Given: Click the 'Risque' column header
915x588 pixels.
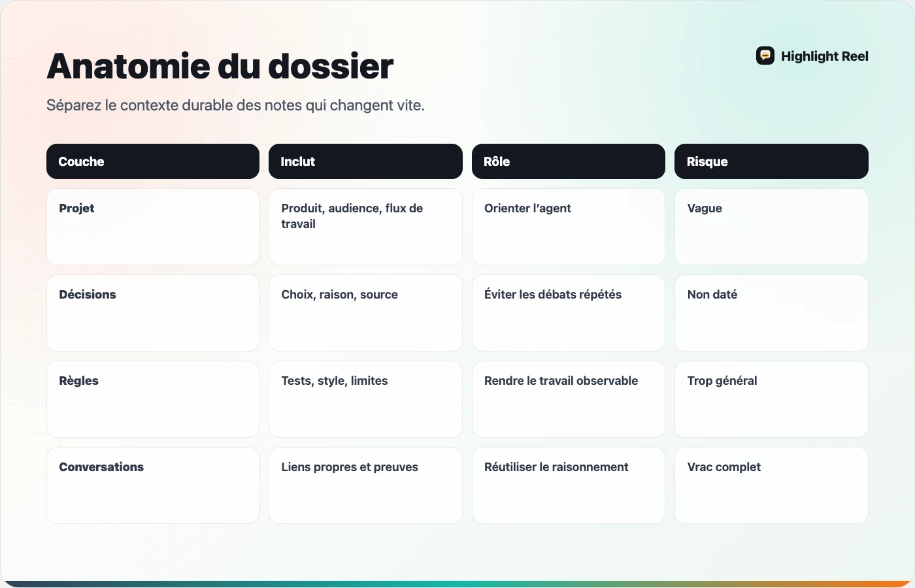Looking at the screenshot, I should tap(771, 161).
